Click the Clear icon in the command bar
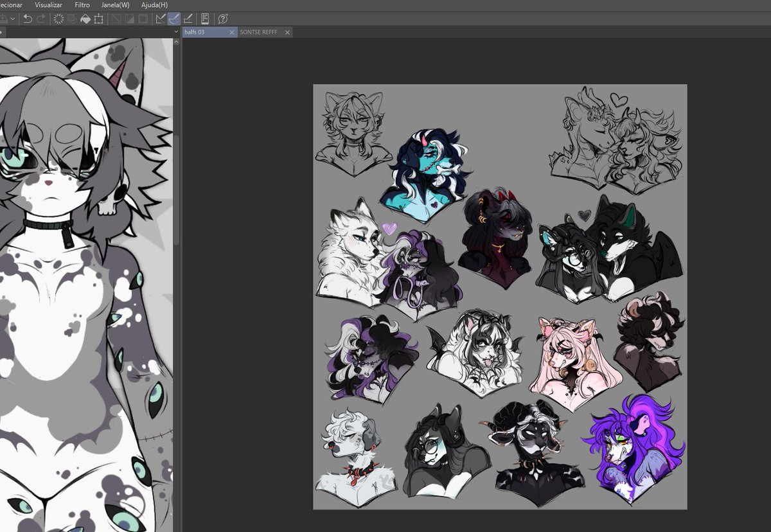 tap(58, 19)
